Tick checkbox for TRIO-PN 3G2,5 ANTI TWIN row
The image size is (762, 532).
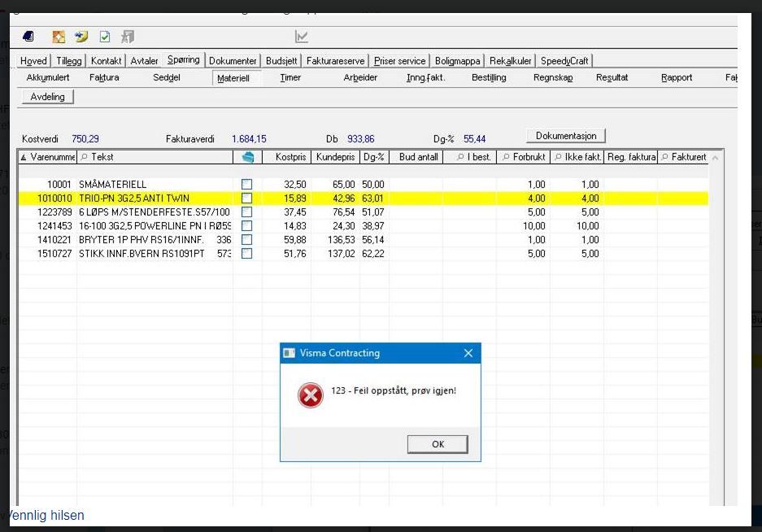247,198
